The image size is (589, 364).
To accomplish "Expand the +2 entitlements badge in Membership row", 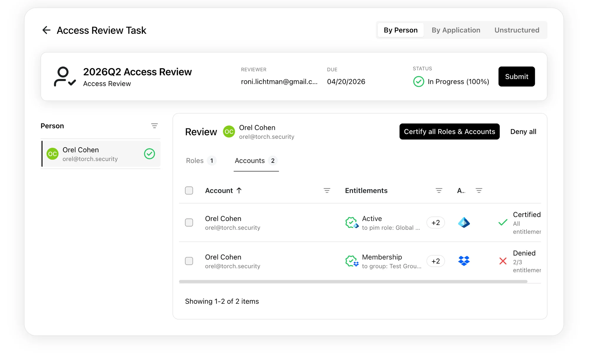I will point(436,261).
